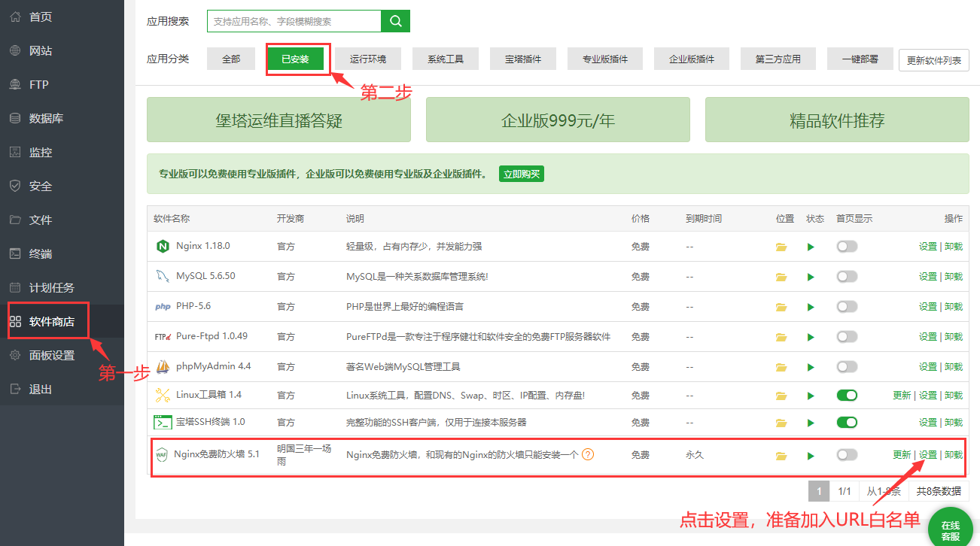Open the Pure-Ftpd folder location icon
This screenshot has width=980, height=546.
point(781,337)
